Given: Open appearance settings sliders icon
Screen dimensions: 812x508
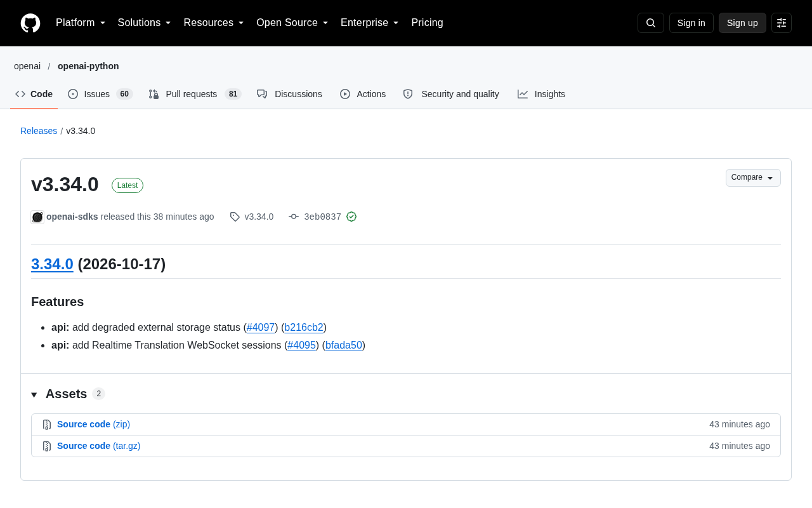Looking at the screenshot, I should pos(782,23).
